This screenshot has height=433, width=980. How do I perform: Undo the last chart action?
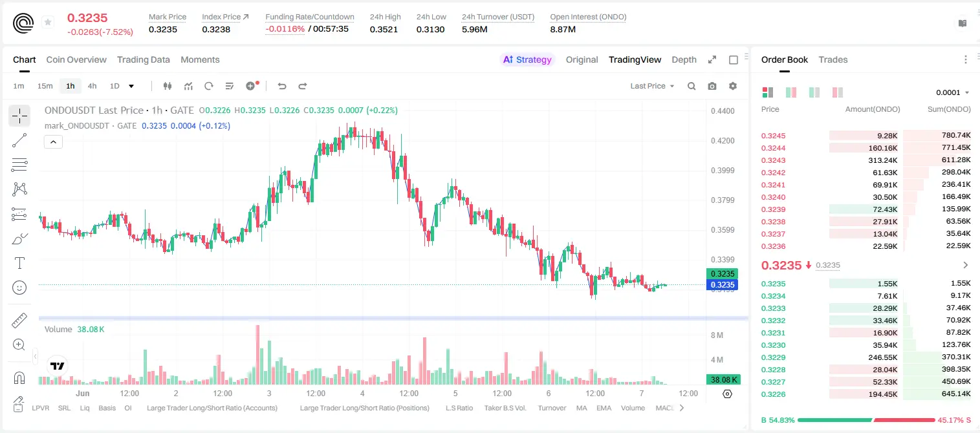(282, 86)
